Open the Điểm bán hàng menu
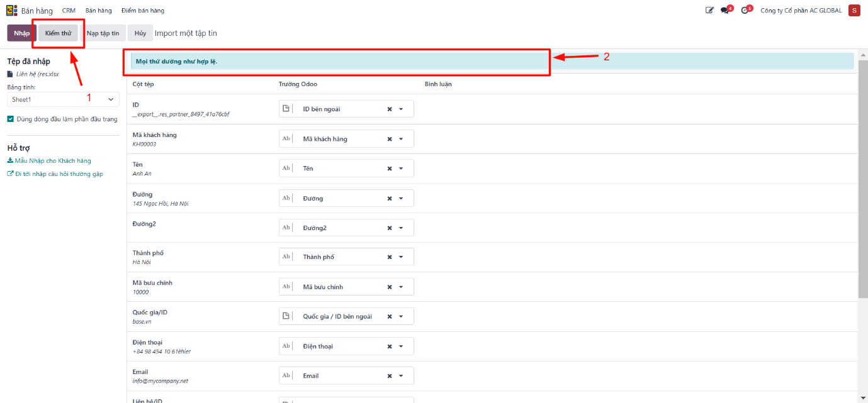Screen dimensions: 868x403 pos(143,11)
